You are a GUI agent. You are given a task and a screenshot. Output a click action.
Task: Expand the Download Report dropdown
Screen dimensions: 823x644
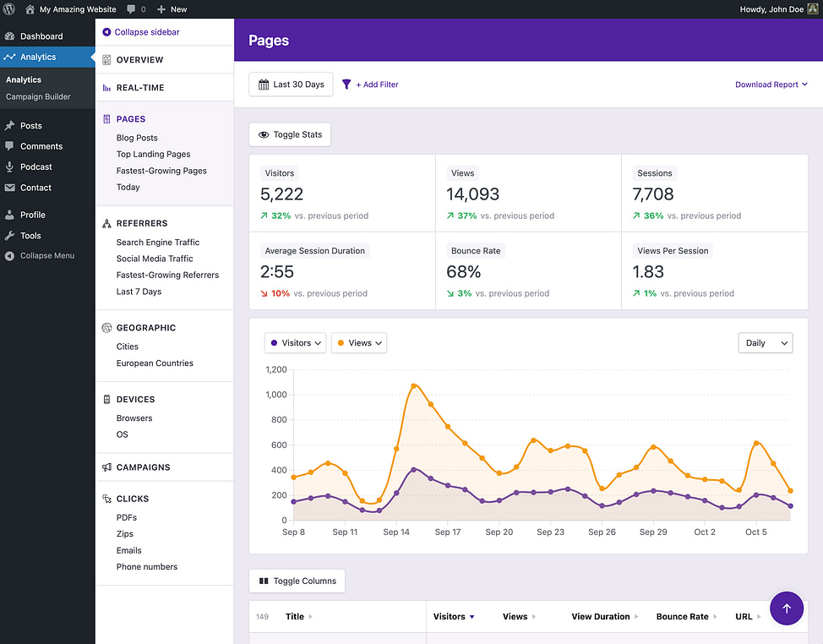[x=771, y=85]
